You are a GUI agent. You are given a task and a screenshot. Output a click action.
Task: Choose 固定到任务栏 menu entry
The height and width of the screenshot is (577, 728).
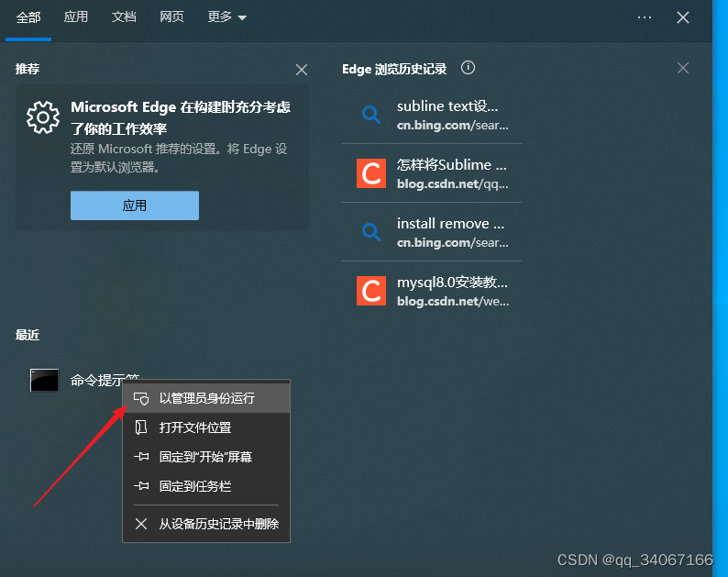tap(206, 486)
